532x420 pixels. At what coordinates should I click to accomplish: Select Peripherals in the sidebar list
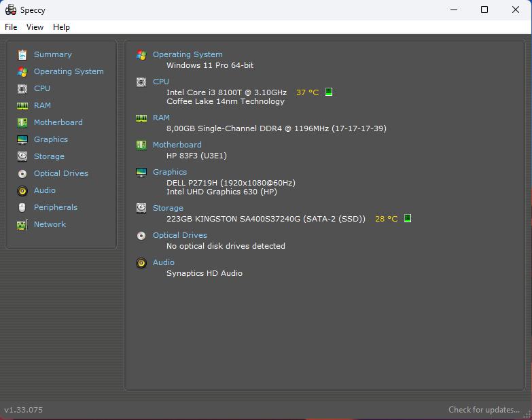[56, 207]
